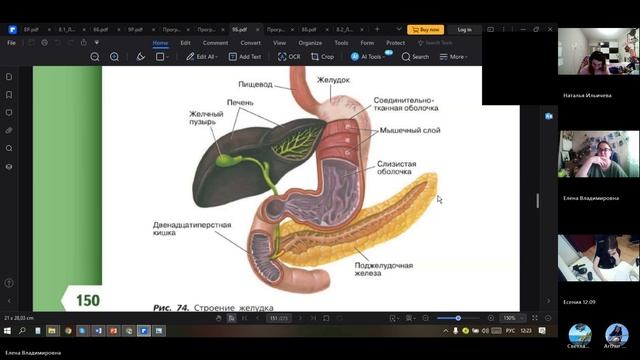The width and height of the screenshot is (640, 360).
Task: Click the Add Text button
Action: pyautogui.click(x=245, y=57)
